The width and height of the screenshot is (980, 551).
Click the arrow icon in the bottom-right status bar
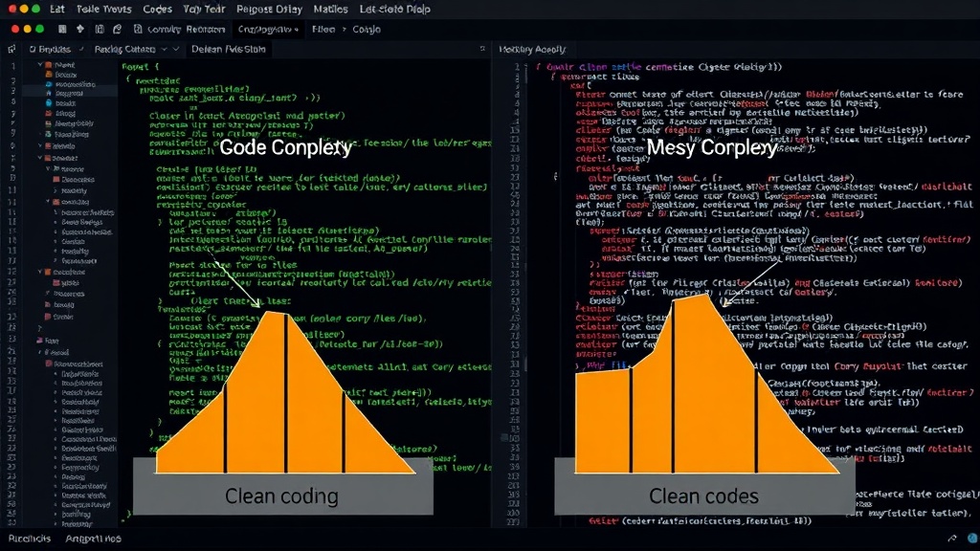tap(952, 538)
